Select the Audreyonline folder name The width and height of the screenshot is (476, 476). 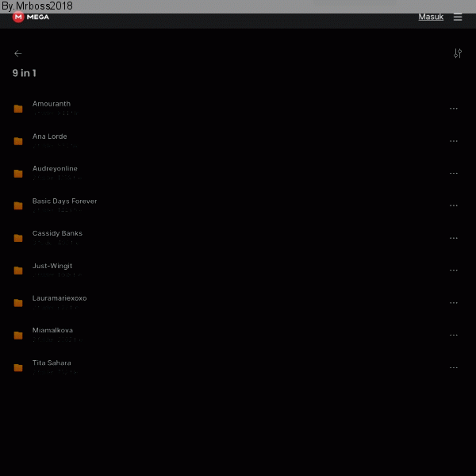point(55,169)
